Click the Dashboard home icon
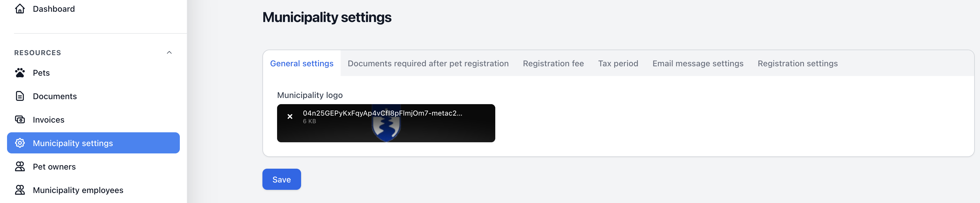 20,9
